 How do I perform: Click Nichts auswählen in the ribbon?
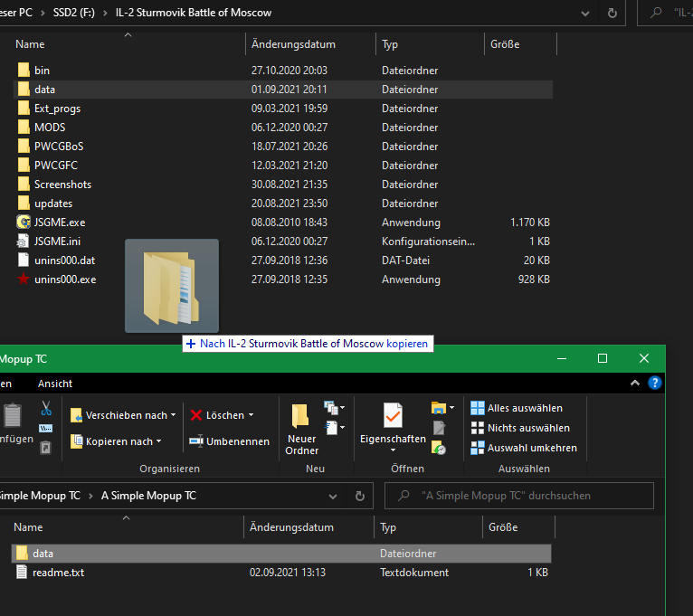click(520, 428)
